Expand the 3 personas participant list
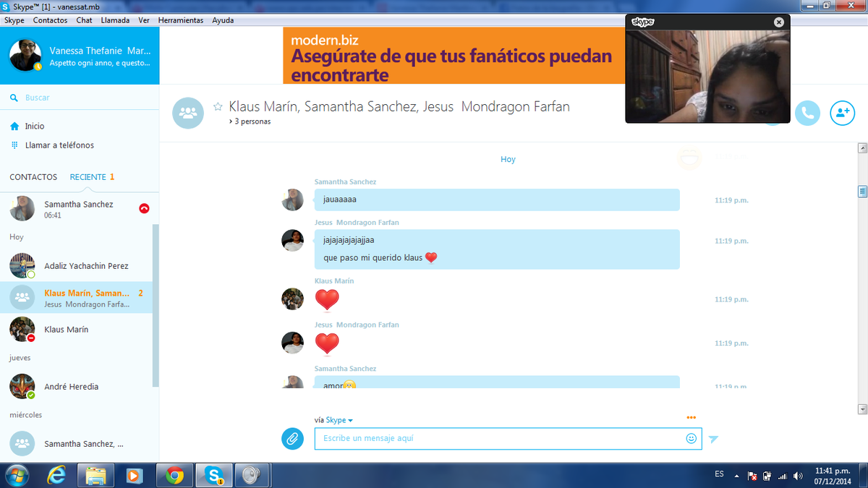This screenshot has width=868, height=488. 249,121
